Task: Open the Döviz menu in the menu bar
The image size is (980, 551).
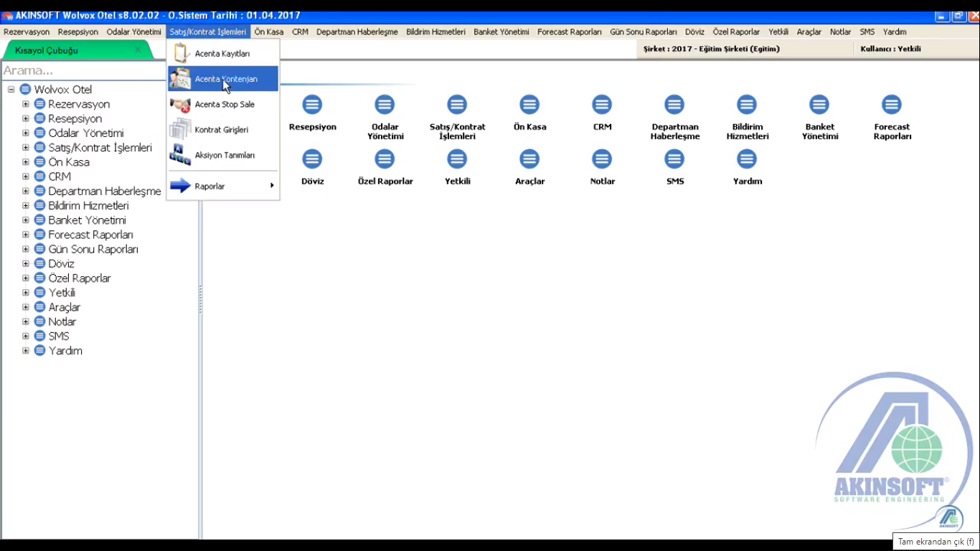Action: [694, 32]
